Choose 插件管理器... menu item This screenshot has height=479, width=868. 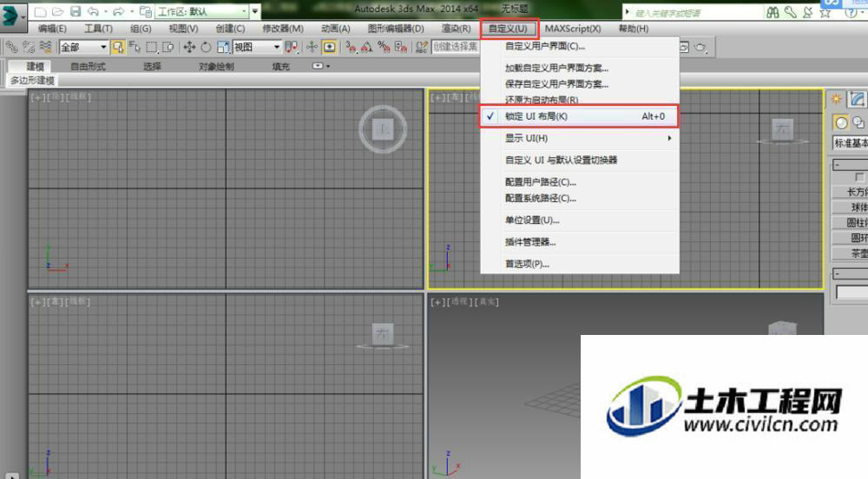[579, 242]
